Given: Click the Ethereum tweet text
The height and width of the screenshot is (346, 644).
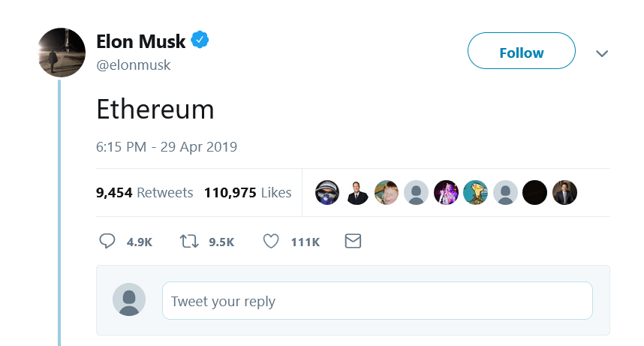Looking at the screenshot, I should click(155, 110).
